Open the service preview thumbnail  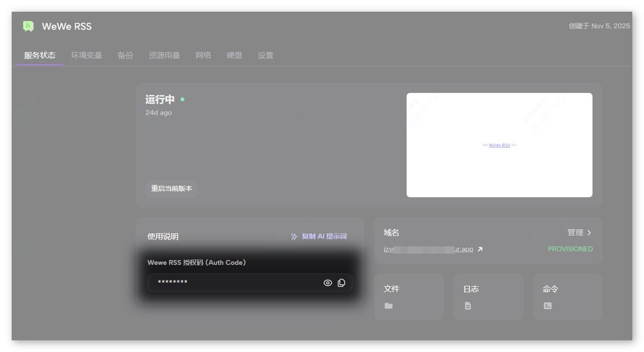(x=500, y=145)
